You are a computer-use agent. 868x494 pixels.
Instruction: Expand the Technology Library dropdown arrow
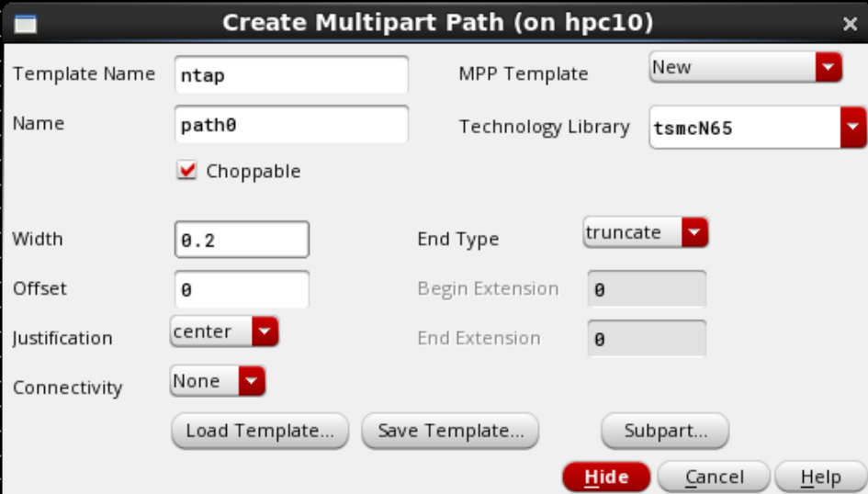(x=853, y=128)
